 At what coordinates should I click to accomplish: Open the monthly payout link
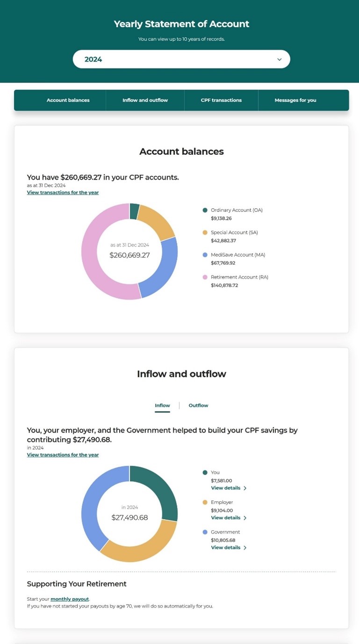[69, 599]
